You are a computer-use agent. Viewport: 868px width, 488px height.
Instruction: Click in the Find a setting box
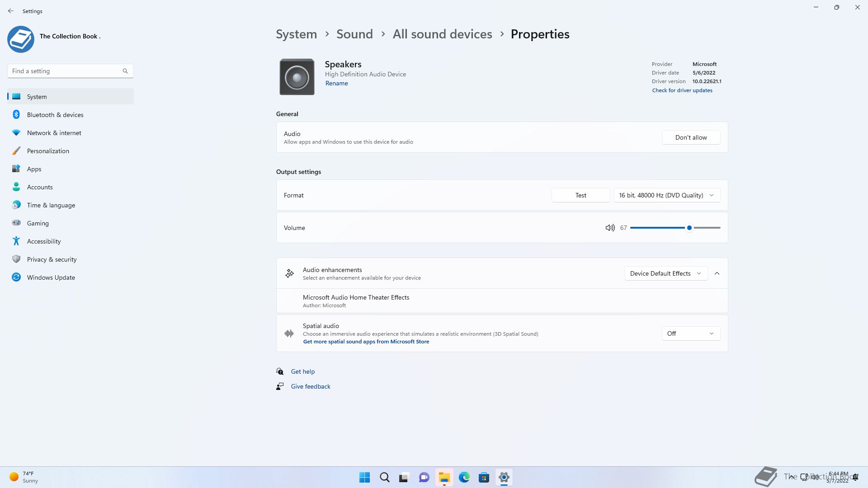click(x=71, y=71)
